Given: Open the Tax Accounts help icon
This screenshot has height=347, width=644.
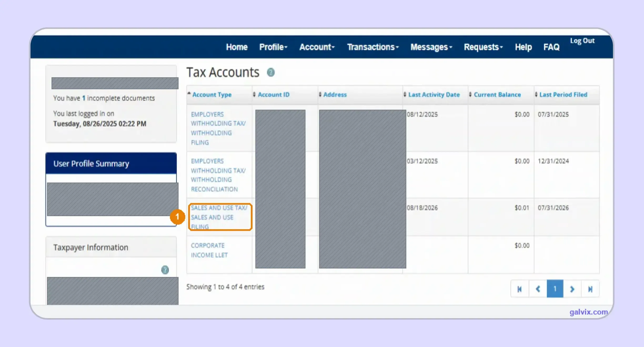Looking at the screenshot, I should coord(271,72).
